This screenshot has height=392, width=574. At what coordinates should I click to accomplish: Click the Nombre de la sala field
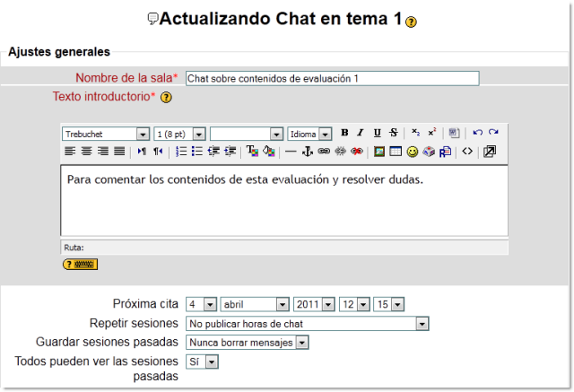point(332,78)
